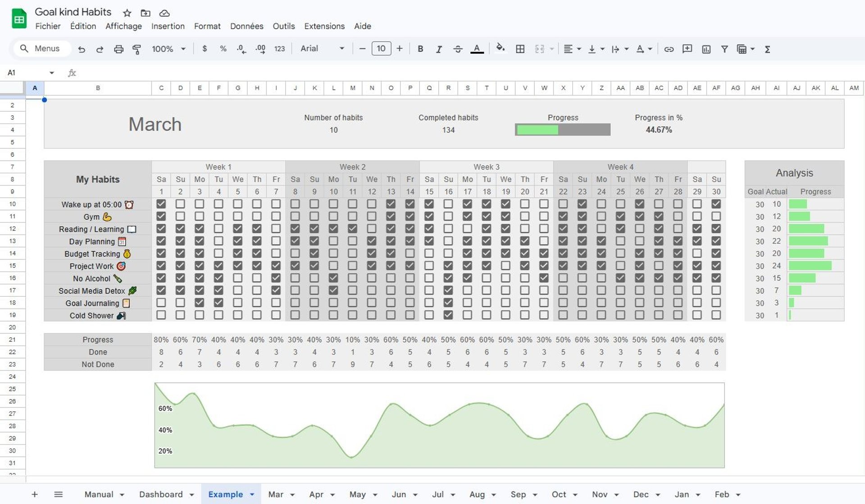Toggle bold text formatting
This screenshot has width=865, height=504.
click(x=420, y=49)
